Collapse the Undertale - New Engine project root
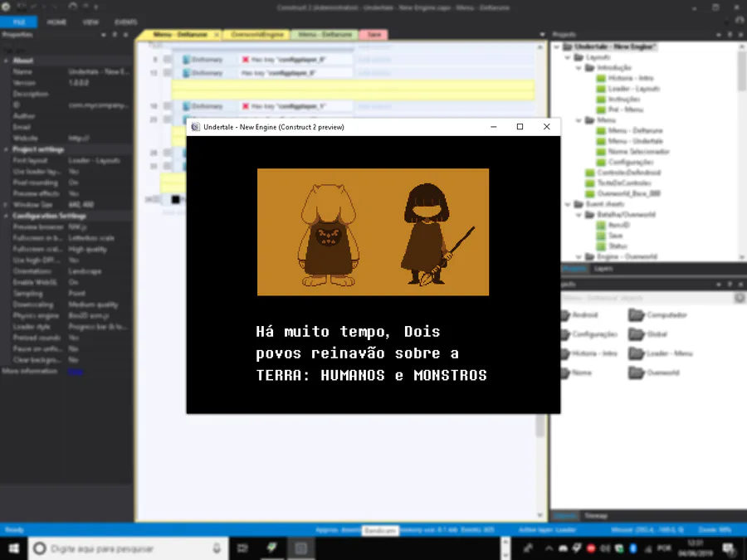Screen dimensions: 747x560 point(556,46)
